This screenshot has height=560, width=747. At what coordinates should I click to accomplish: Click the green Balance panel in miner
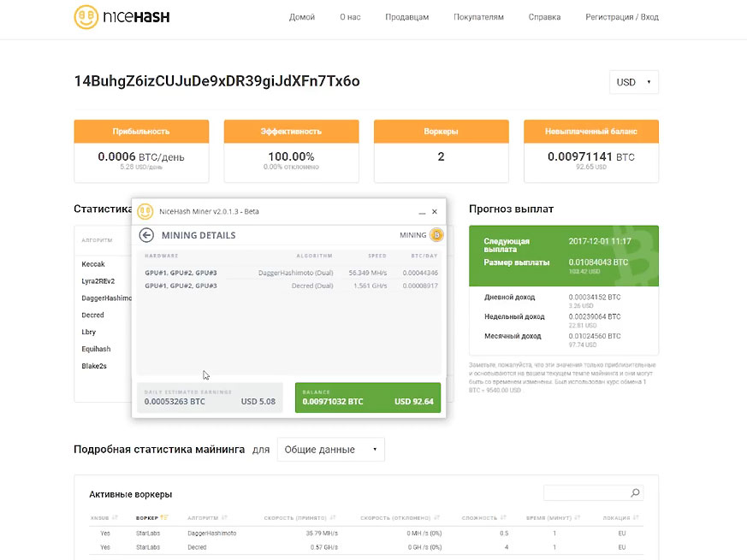(368, 398)
